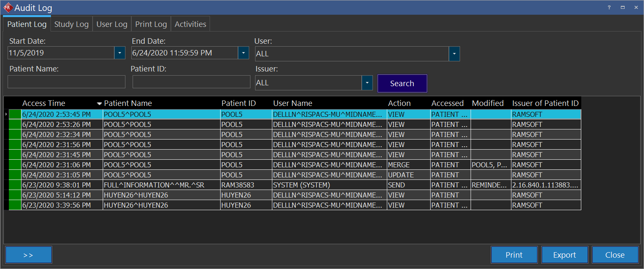Go to the Print Log tab
This screenshot has width=644, height=269.
(x=151, y=24)
